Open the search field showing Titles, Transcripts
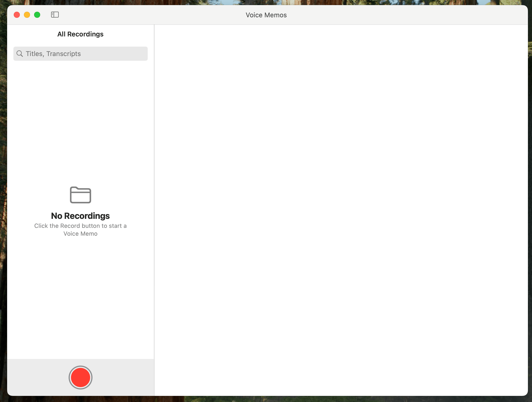Image resolution: width=532 pixels, height=402 pixels. 80,53
